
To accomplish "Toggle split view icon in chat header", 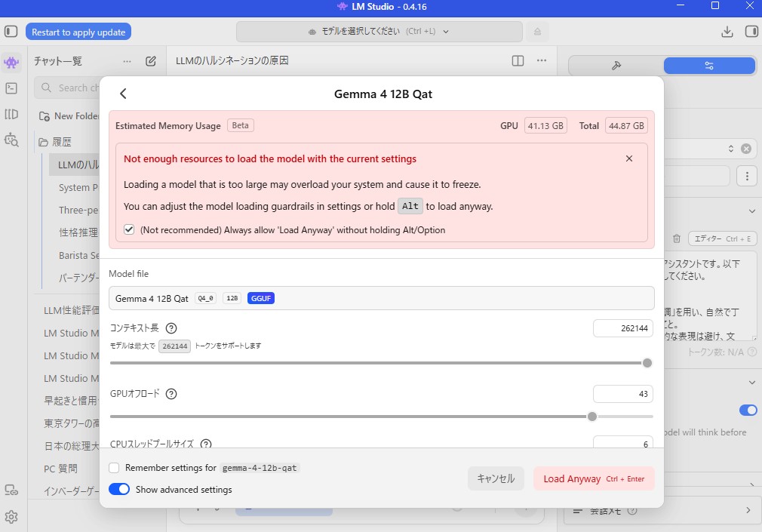I will coord(518,61).
